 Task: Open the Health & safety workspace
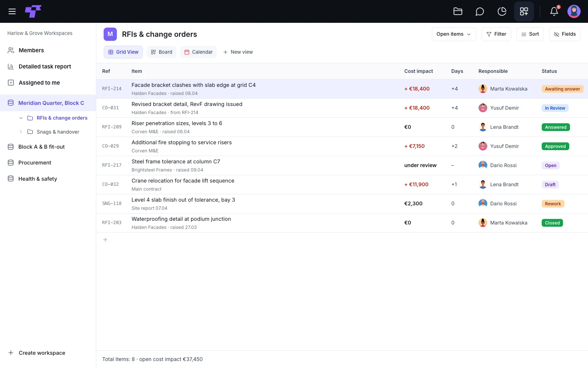pos(38,179)
